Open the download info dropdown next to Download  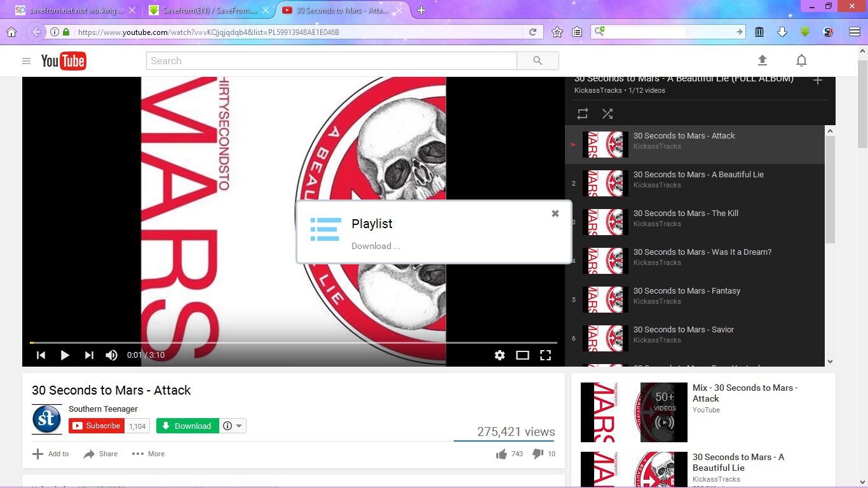pos(233,426)
